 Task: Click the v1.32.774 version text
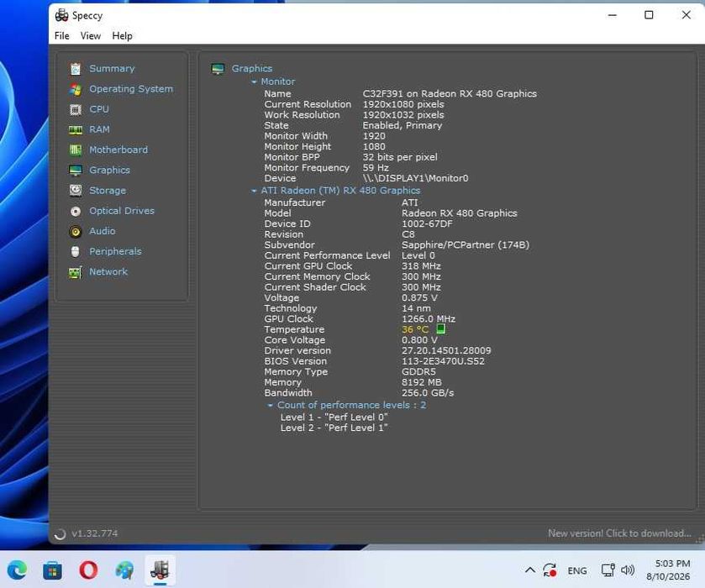(x=94, y=533)
